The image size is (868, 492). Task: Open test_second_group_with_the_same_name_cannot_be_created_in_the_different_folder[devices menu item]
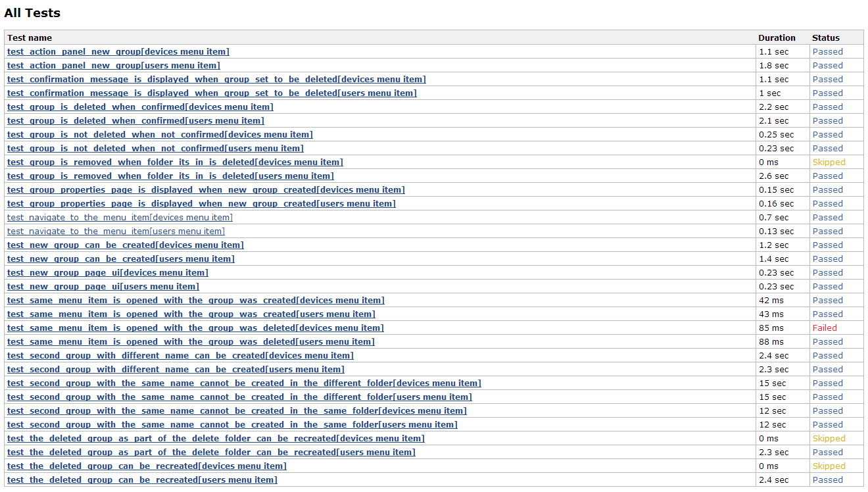coord(244,383)
